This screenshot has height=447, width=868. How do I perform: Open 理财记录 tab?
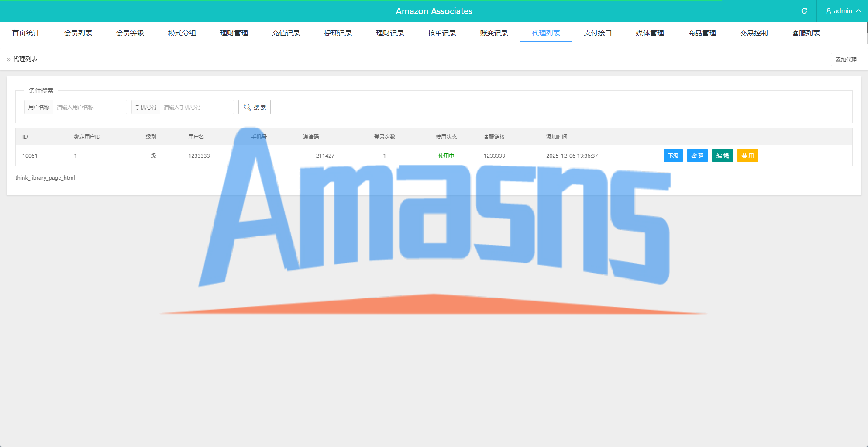(x=390, y=33)
